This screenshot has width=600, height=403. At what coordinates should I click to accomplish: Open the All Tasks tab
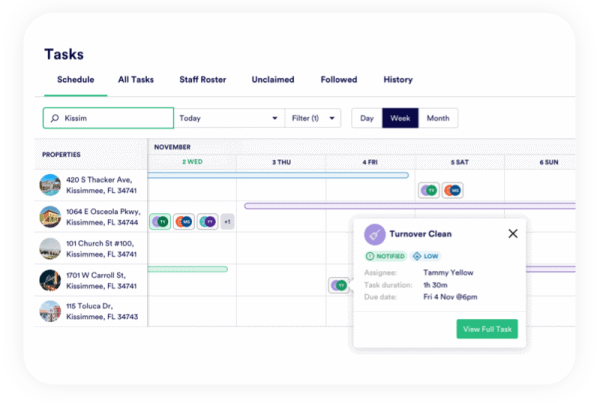coord(136,80)
